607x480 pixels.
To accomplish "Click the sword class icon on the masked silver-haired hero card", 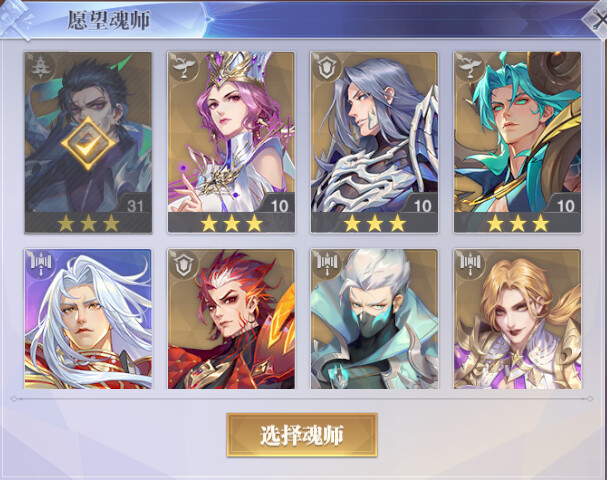I will click(x=326, y=264).
